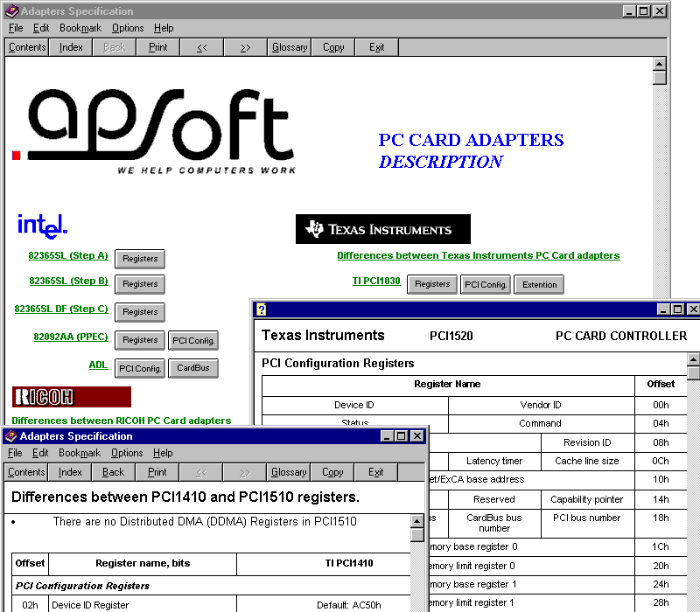Click the Intel logo
Screen dimensions: 700x612
pos(42,226)
